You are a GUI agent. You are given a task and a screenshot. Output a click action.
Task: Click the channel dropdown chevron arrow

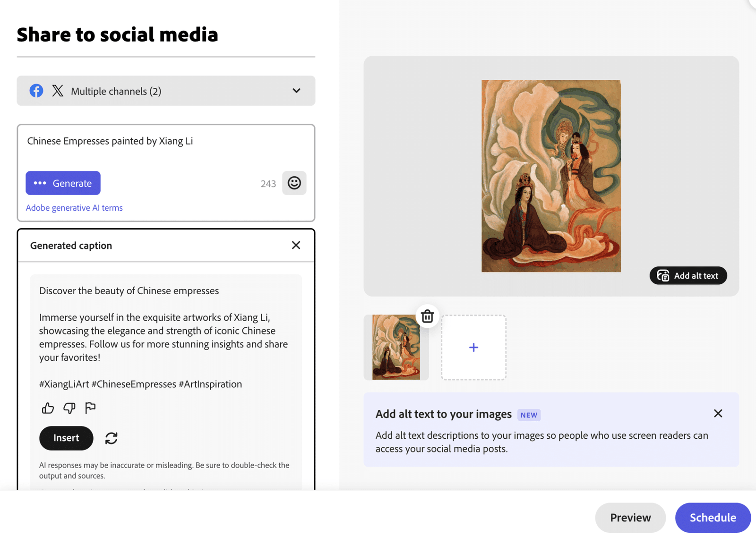coord(296,91)
